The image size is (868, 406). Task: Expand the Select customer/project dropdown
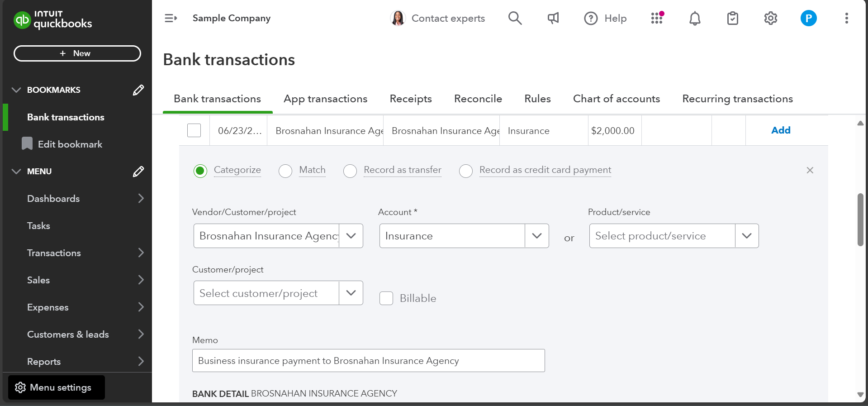coord(351,293)
